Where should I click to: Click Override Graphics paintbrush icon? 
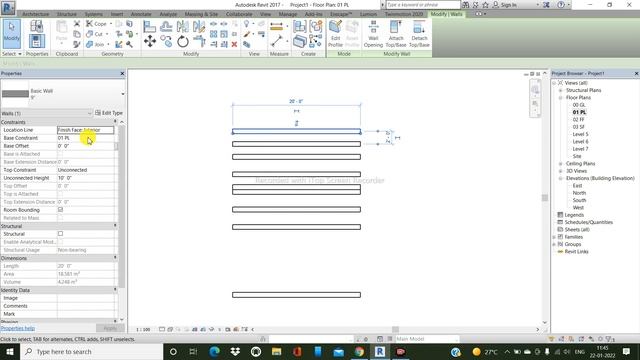click(x=247, y=35)
